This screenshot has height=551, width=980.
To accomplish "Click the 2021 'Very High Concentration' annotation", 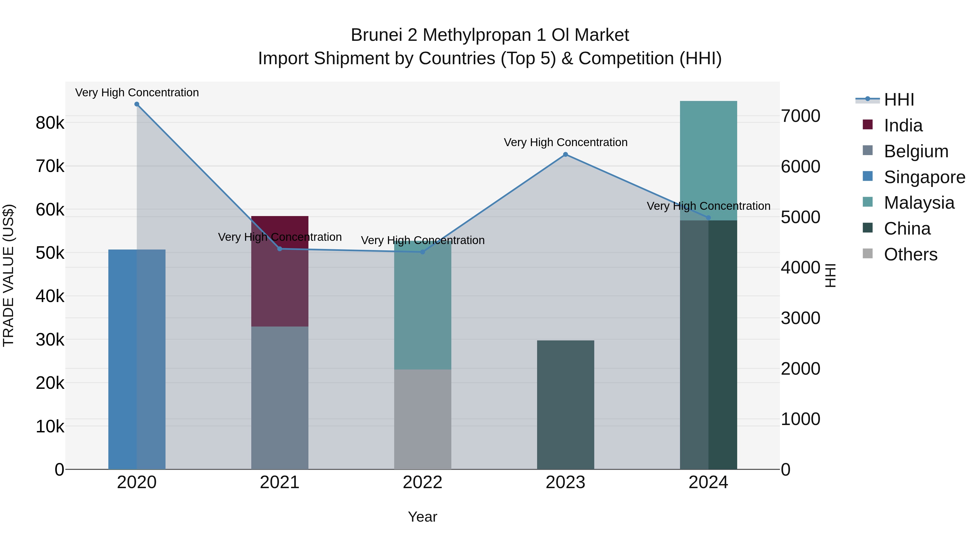I will pos(280,237).
